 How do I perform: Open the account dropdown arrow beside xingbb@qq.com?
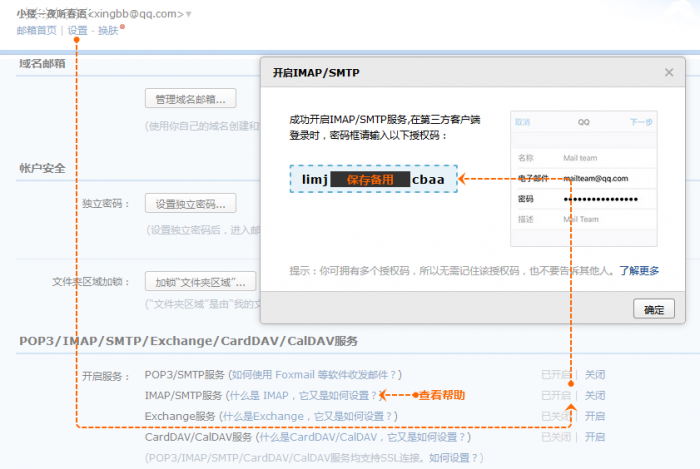tap(188, 14)
